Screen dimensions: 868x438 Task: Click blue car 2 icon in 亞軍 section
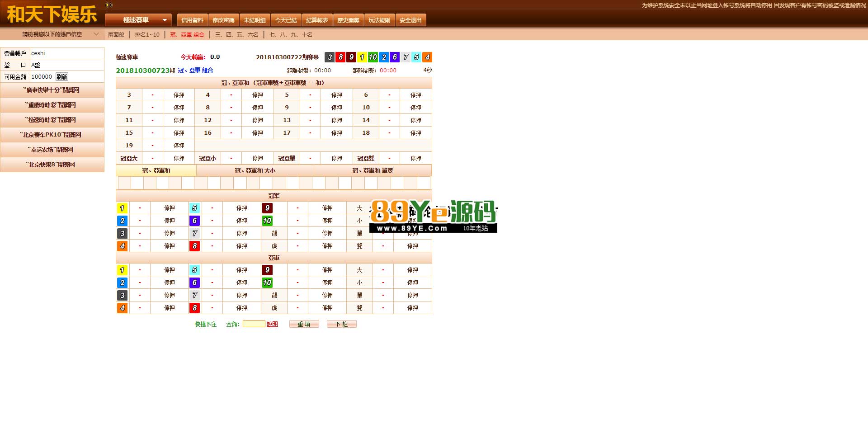pos(122,283)
